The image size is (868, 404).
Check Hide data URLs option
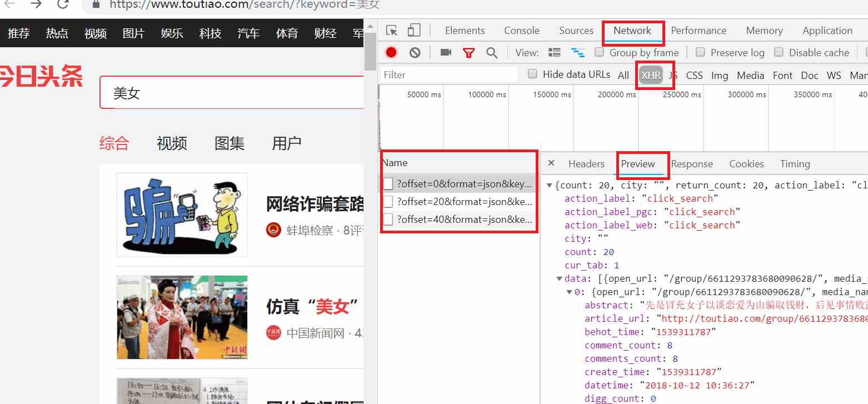[532, 74]
